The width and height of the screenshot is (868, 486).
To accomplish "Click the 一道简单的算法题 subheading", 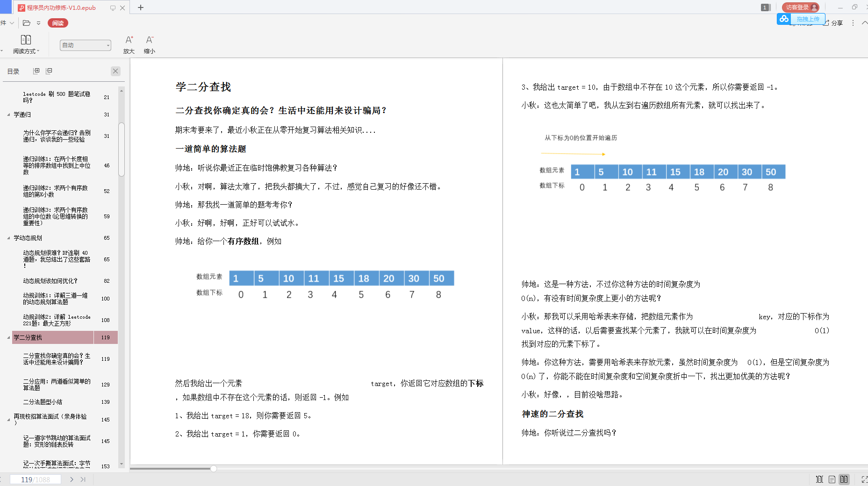I will [211, 149].
